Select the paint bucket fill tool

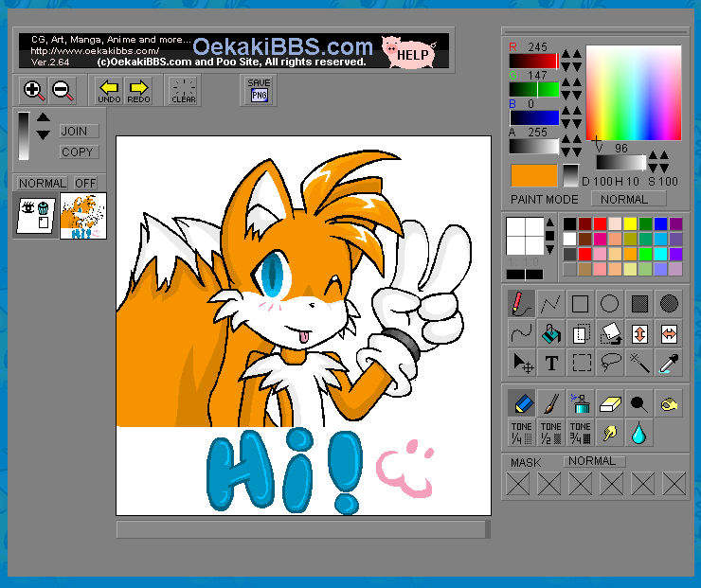coord(550,333)
